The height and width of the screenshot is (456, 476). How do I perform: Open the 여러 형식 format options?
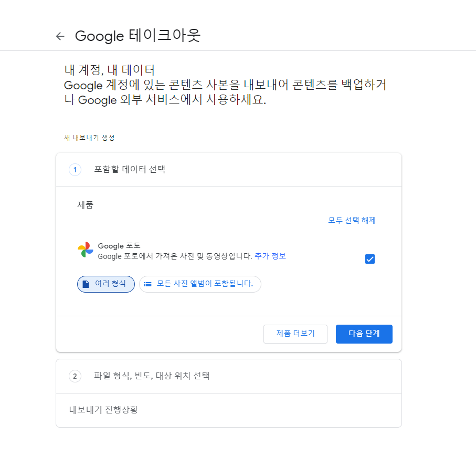click(x=106, y=284)
